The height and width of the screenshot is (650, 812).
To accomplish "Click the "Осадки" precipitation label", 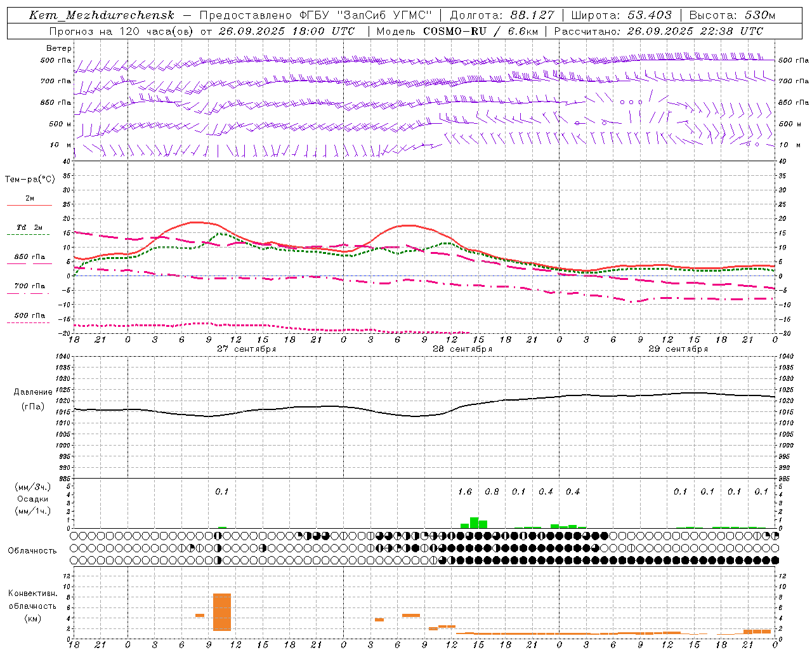I will pos(33,499).
